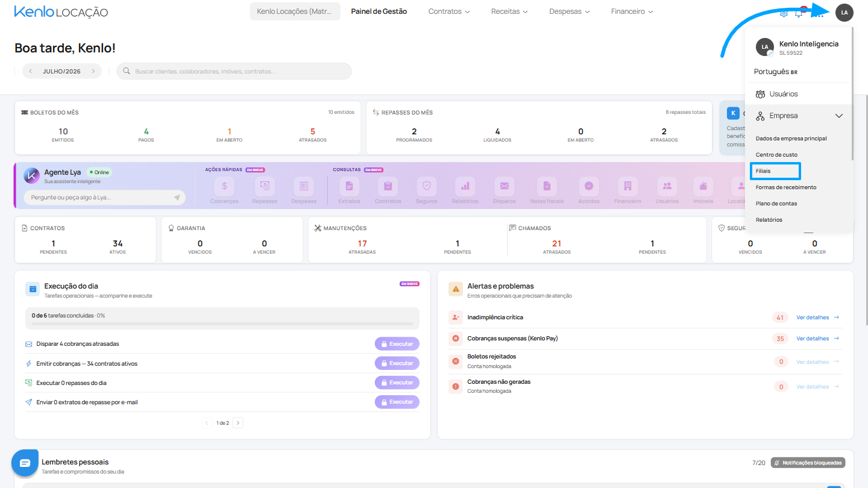Open Ver detalhes for Cobranças suspensas

tap(818, 339)
